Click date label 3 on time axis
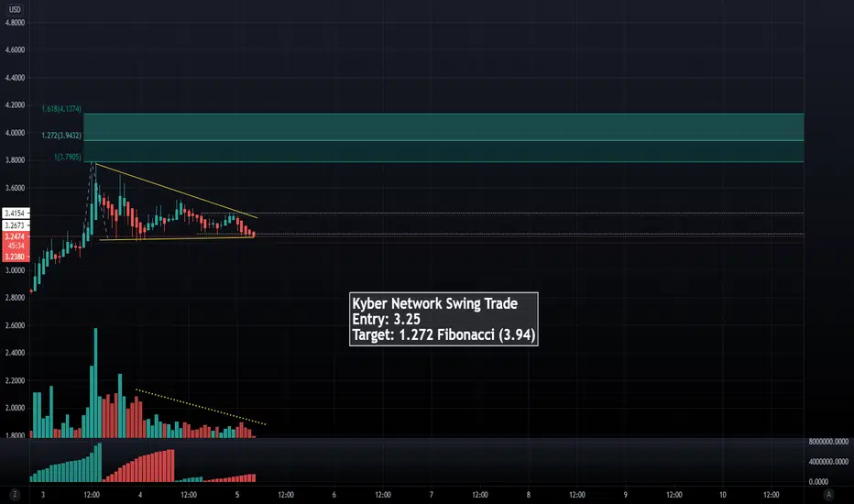This screenshot has width=854, height=504. (x=43, y=495)
